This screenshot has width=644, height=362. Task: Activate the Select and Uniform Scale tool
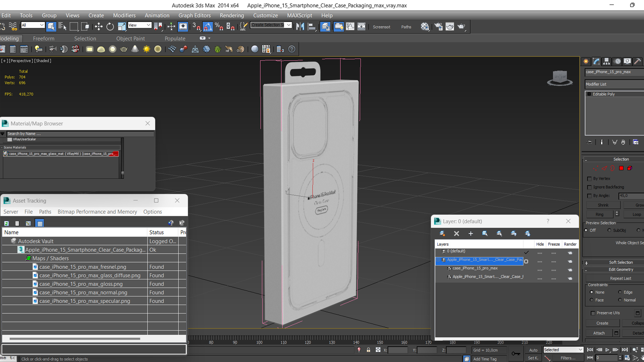click(x=122, y=26)
